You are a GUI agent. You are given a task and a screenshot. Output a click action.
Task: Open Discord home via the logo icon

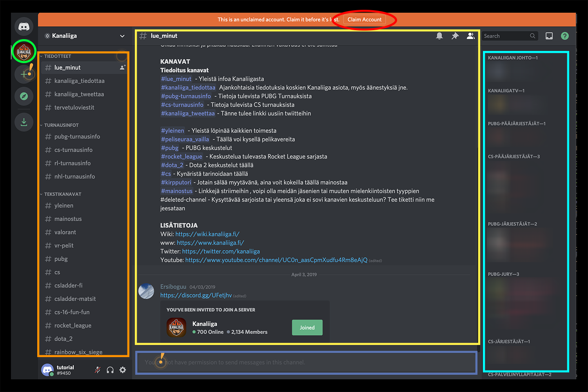pos(24,27)
